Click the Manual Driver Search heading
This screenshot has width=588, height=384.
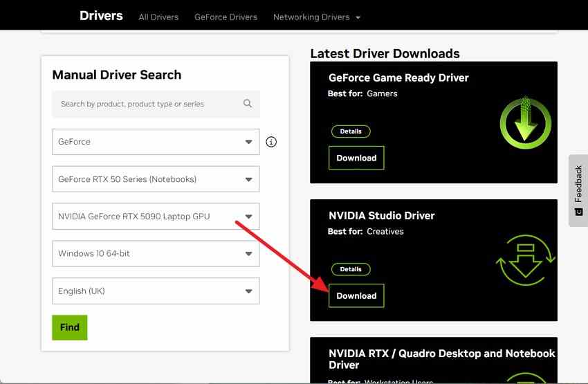[x=117, y=75]
